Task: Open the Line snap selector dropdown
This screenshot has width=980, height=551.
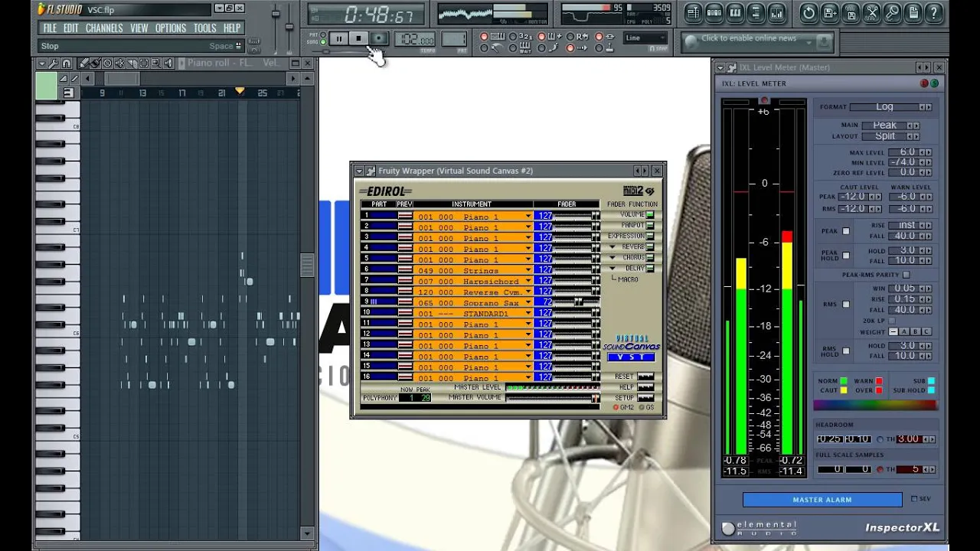Action: [645, 38]
